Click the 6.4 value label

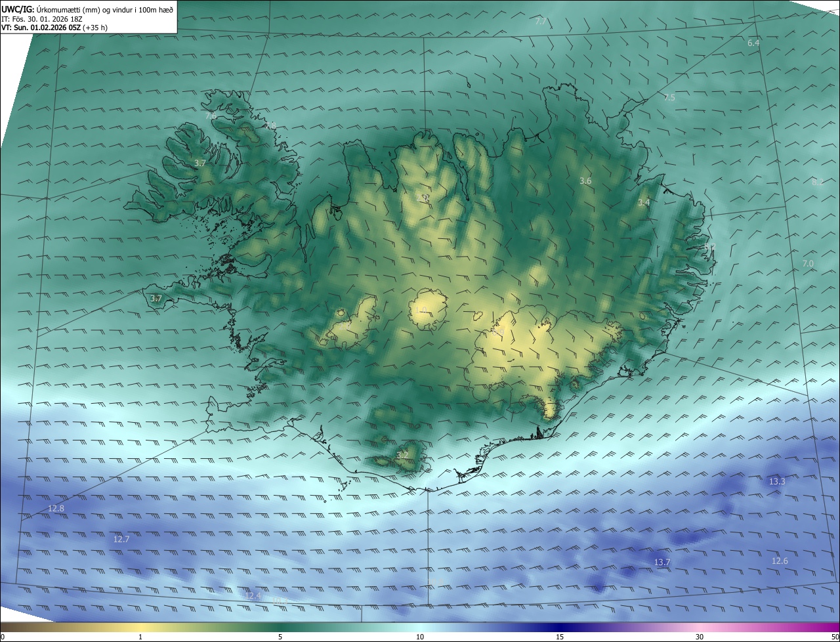pos(753,43)
